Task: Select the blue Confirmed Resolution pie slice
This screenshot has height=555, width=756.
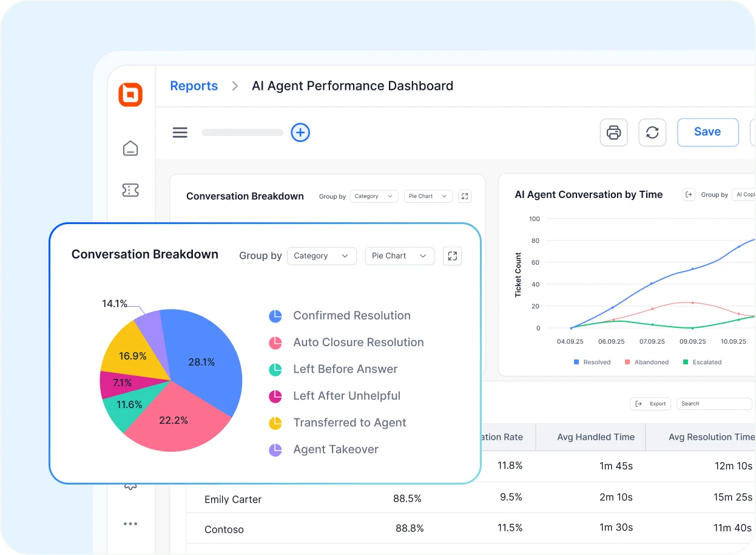Action: pyautogui.click(x=203, y=361)
